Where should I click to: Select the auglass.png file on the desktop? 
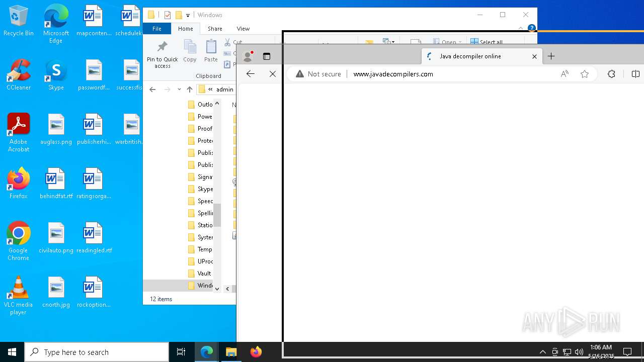pyautogui.click(x=56, y=130)
